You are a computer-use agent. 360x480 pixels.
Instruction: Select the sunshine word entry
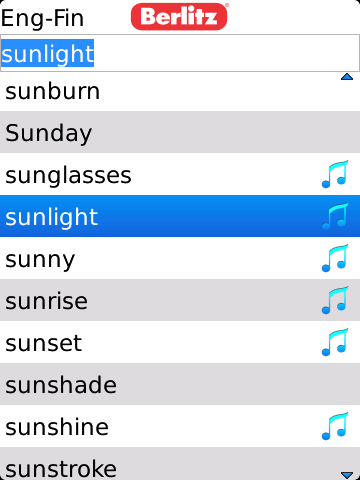pos(180,426)
